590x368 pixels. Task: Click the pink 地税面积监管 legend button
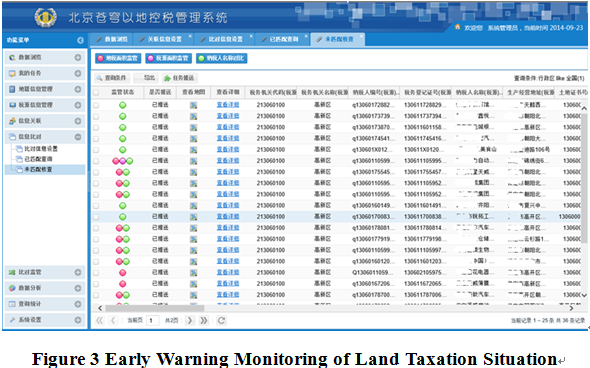click(118, 58)
